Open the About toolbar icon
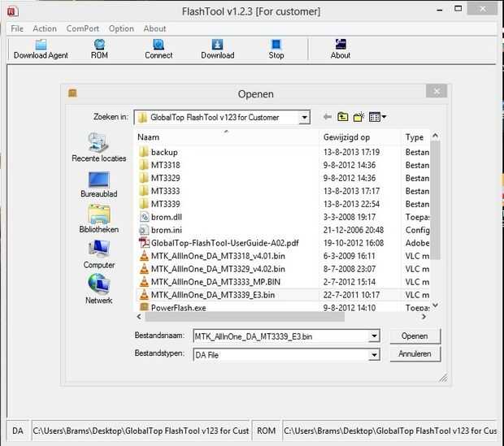This screenshot has width=504, height=446. click(x=341, y=45)
